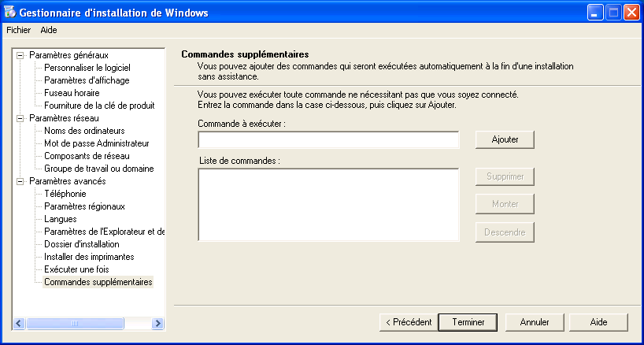The image size is (644, 345).
Task: Go back with the Précédent button
Action: tap(409, 322)
